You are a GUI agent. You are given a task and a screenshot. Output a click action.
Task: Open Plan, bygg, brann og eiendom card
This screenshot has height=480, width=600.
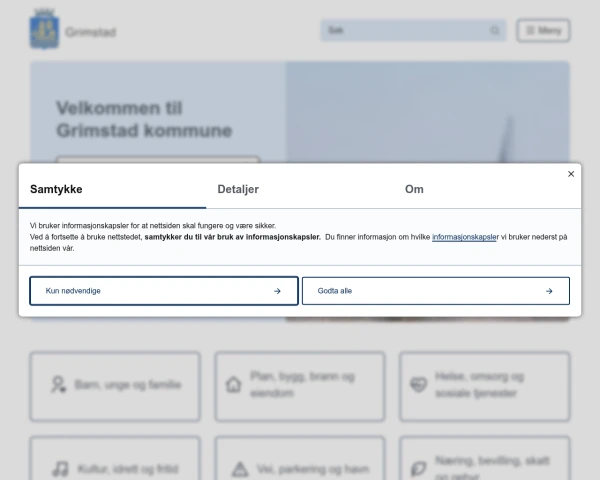(x=300, y=387)
